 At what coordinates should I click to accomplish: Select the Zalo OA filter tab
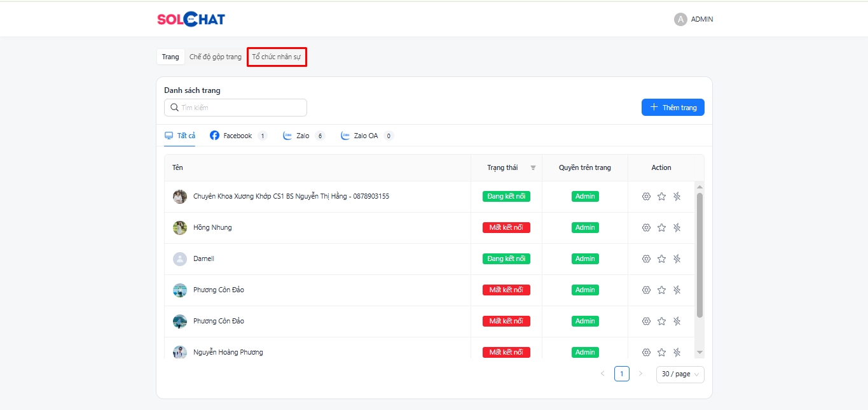point(366,136)
